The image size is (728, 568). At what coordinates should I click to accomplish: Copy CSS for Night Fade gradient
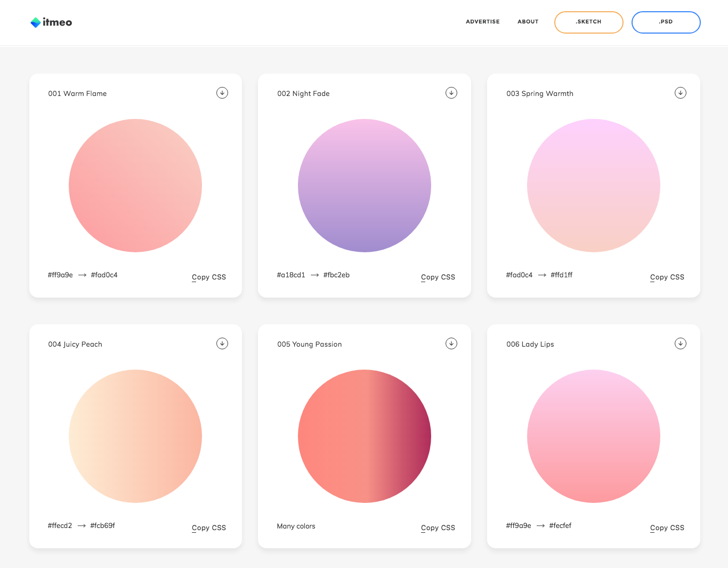pos(438,277)
